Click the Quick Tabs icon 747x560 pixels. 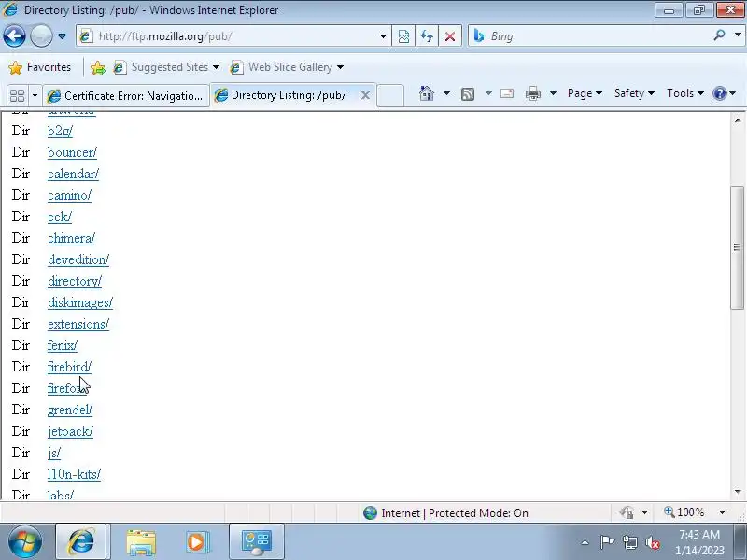coord(17,96)
